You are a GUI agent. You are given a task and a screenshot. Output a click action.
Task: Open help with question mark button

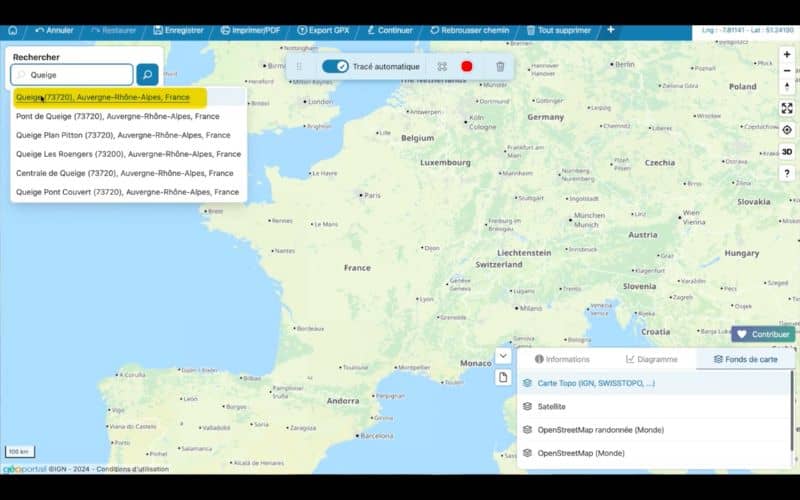coord(787,173)
